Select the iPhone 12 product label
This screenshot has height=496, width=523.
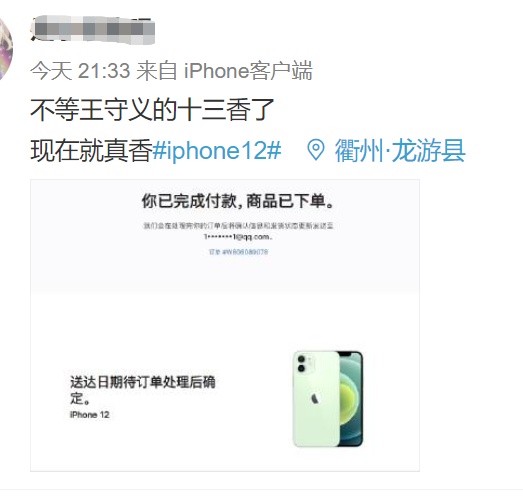90,415
